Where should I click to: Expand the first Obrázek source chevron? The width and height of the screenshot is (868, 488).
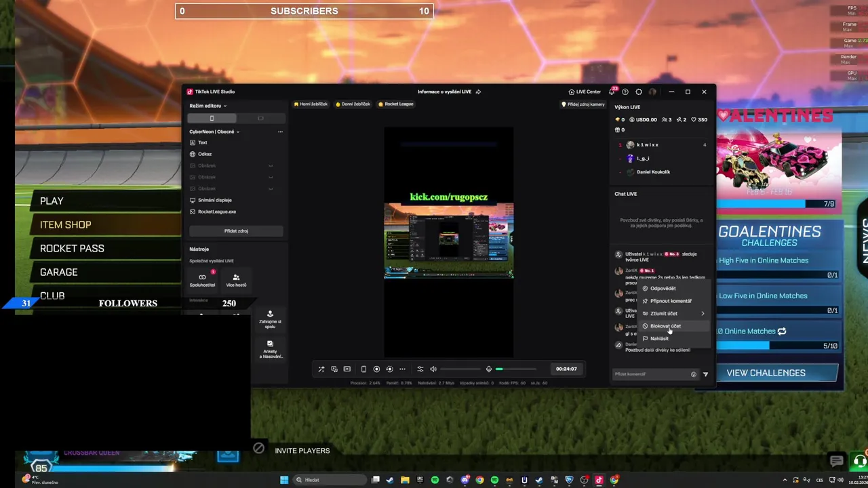[x=271, y=165]
